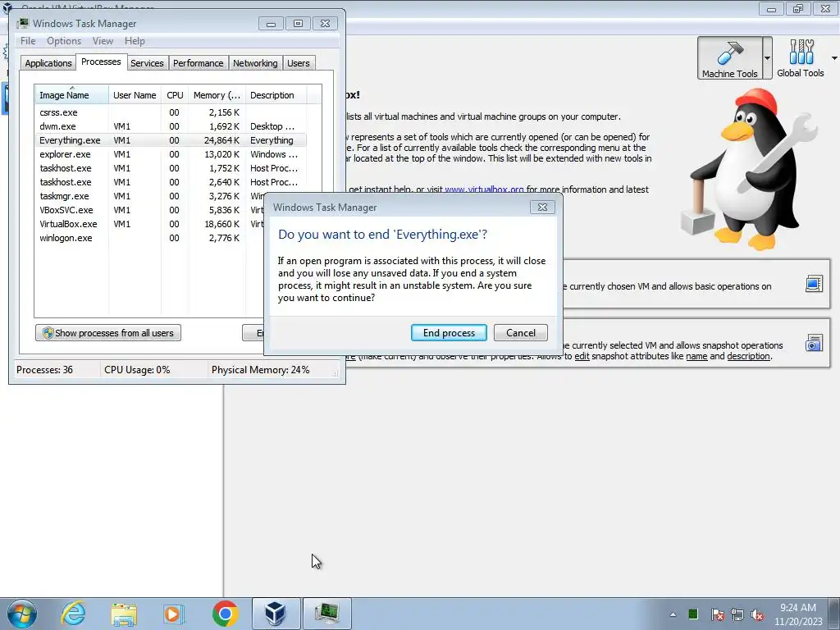Select the VirtualBox.exe process row
Viewport: 840px width, 630px height.
click(x=149, y=224)
